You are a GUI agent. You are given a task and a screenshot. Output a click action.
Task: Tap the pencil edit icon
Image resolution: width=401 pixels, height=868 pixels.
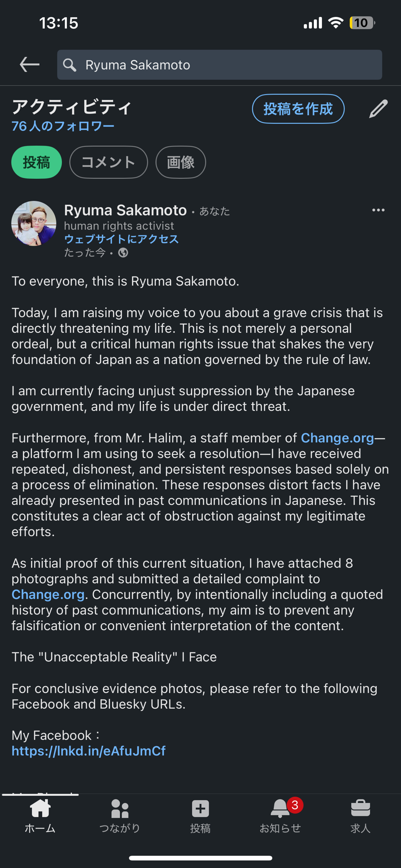378,109
